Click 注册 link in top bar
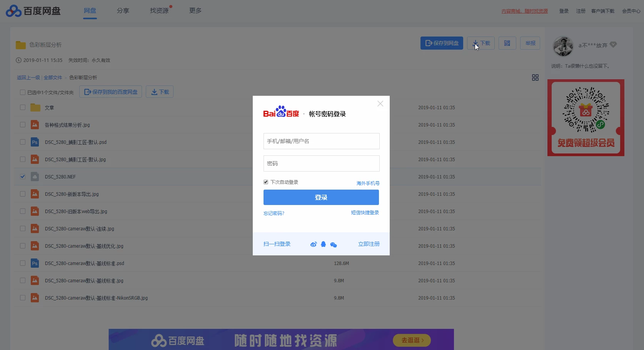Screen dimensions: 644x350 click(581, 11)
